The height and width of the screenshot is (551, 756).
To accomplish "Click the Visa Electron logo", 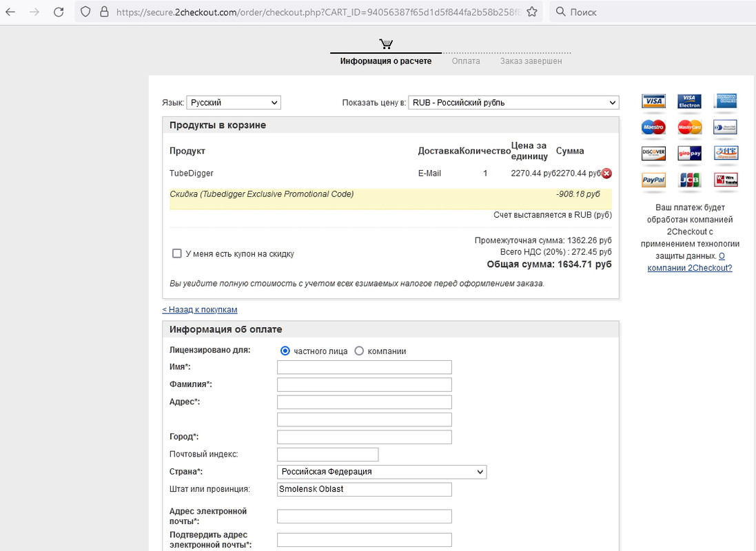I will pyautogui.click(x=689, y=101).
